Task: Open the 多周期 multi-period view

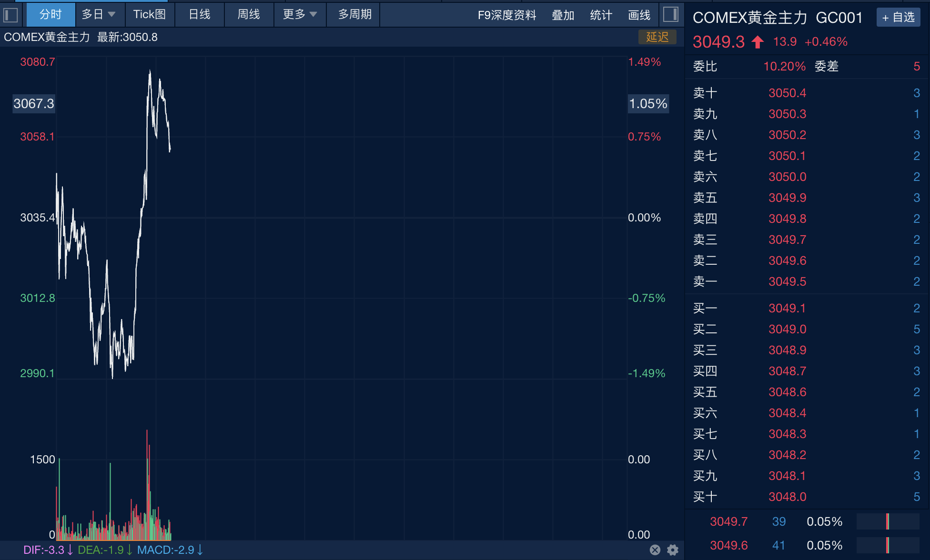Action: [x=355, y=14]
